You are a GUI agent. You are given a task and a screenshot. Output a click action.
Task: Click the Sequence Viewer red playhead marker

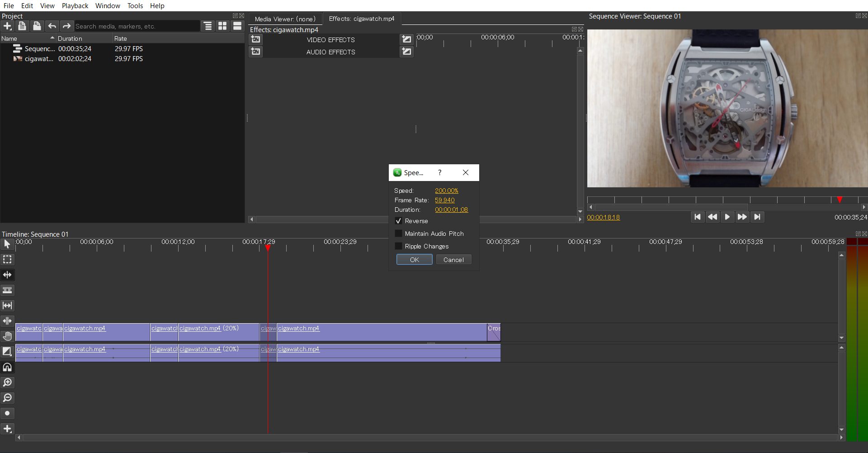(x=840, y=200)
